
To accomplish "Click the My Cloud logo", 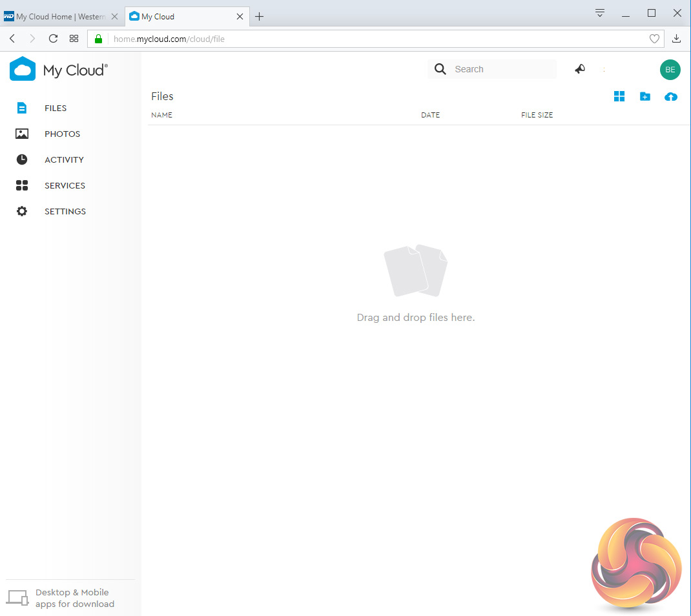I will click(x=59, y=70).
